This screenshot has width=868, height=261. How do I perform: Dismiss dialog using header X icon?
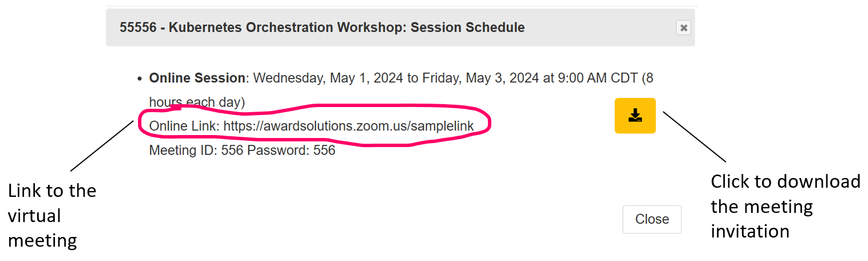click(x=683, y=27)
